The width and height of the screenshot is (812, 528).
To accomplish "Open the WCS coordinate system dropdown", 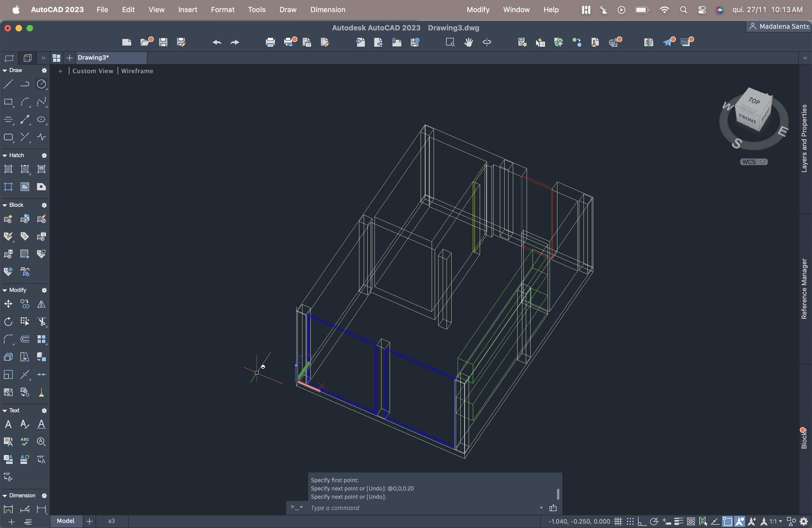I will click(x=753, y=162).
